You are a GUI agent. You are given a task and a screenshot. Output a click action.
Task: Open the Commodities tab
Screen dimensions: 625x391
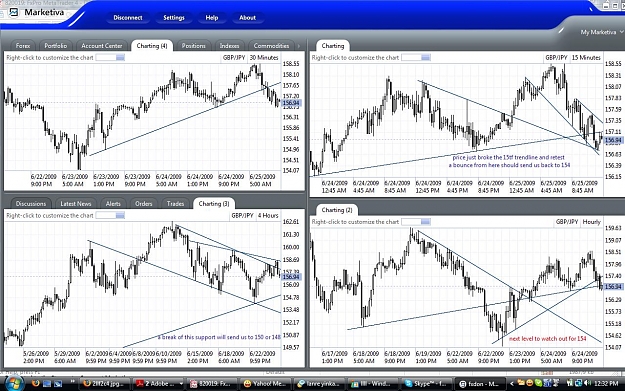click(271, 46)
